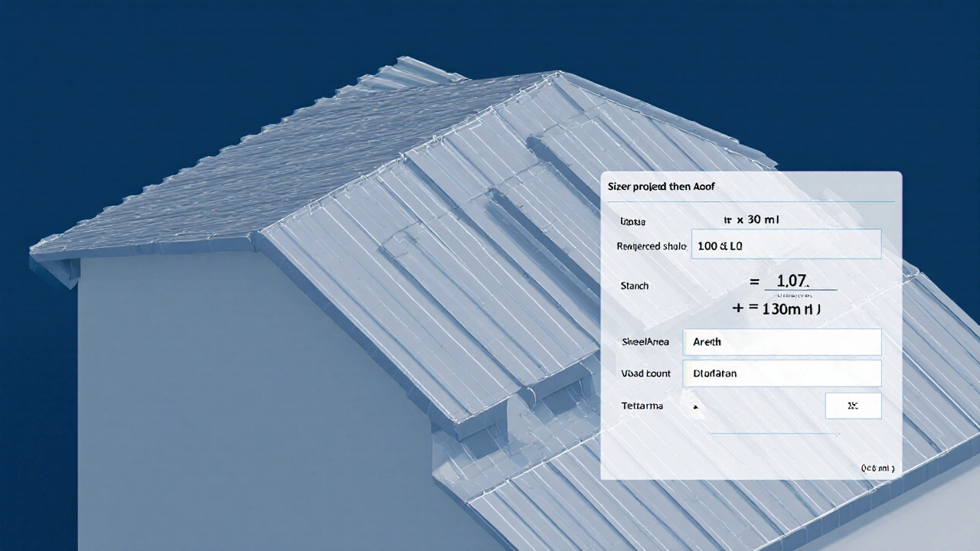Click the panel title Sizer proleed then Aoof
The image size is (980, 551).
pos(661,187)
